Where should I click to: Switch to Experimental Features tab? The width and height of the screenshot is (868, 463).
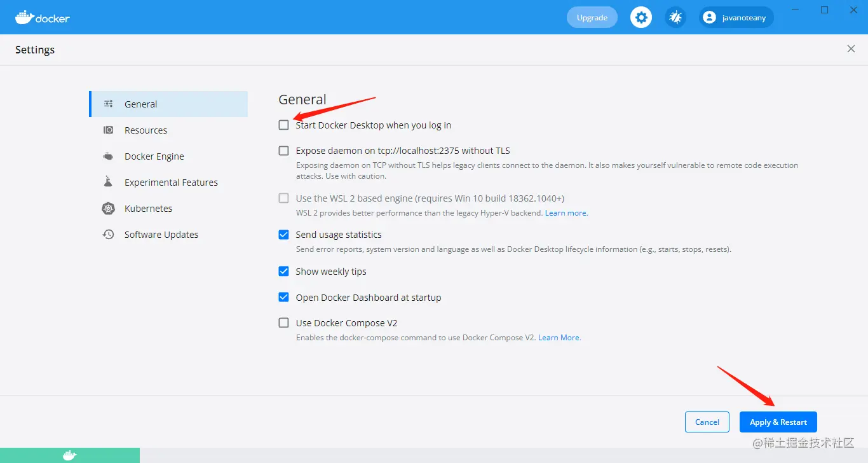point(168,182)
